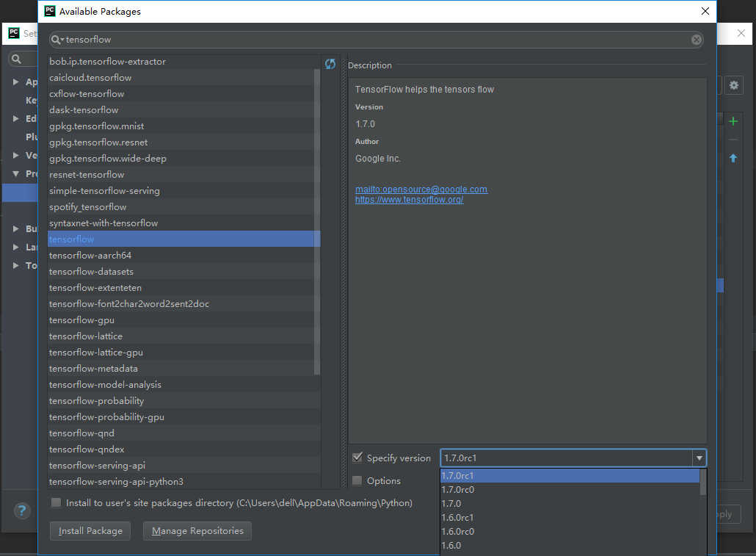Select gpkg.tensorflow.mnist package
This screenshot has width=756, height=556.
[183, 126]
